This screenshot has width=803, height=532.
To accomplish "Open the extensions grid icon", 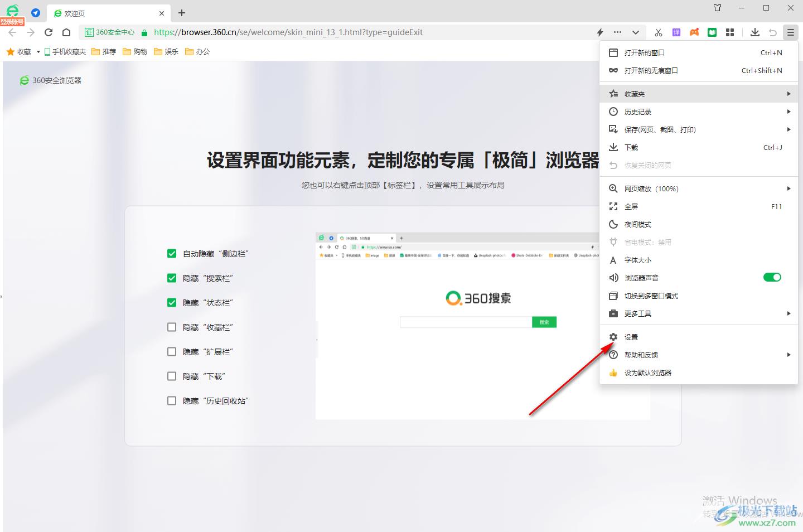I will (x=730, y=32).
